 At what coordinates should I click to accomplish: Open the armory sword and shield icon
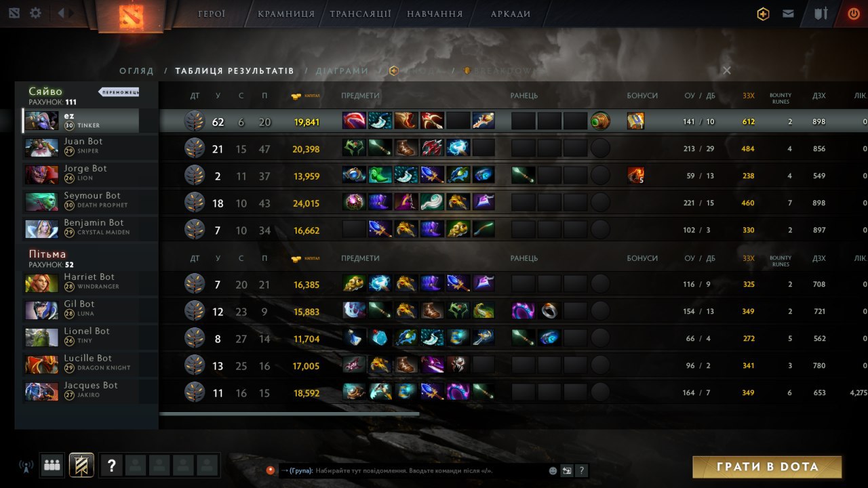coord(821,14)
